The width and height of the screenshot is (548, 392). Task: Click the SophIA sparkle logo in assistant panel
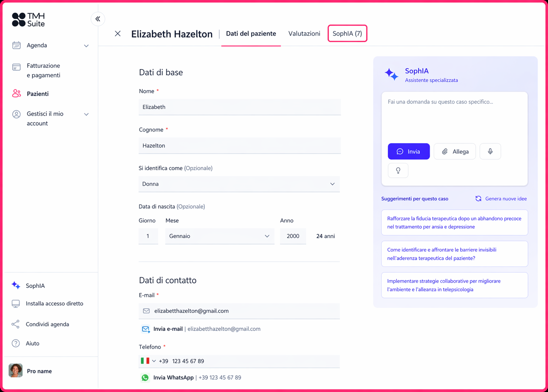point(391,74)
